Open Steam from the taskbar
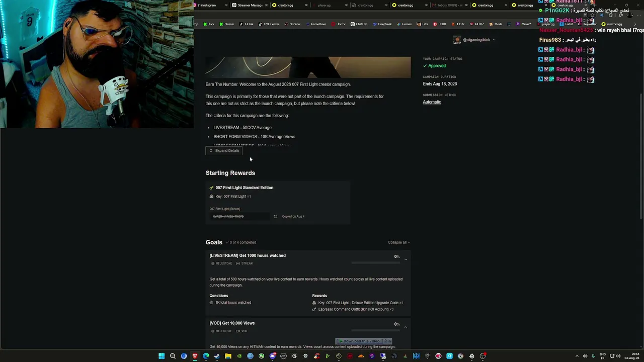The height and width of the screenshot is (362, 644). [217, 356]
